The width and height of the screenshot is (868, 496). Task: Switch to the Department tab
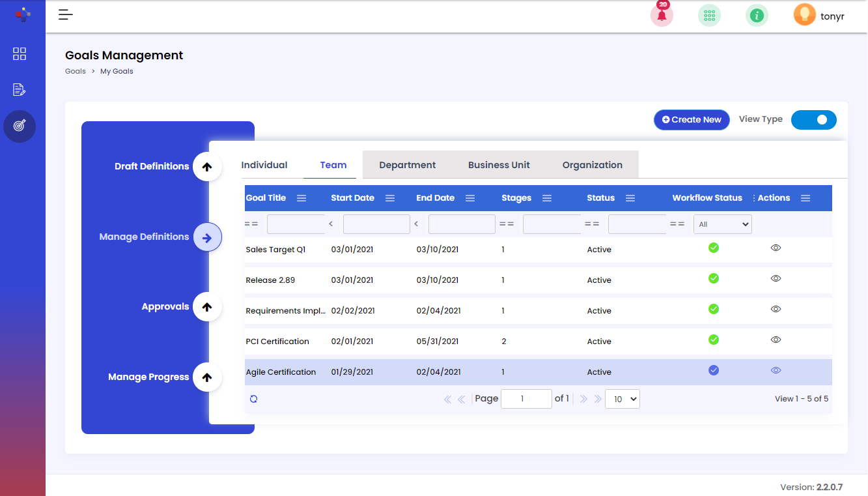(407, 165)
